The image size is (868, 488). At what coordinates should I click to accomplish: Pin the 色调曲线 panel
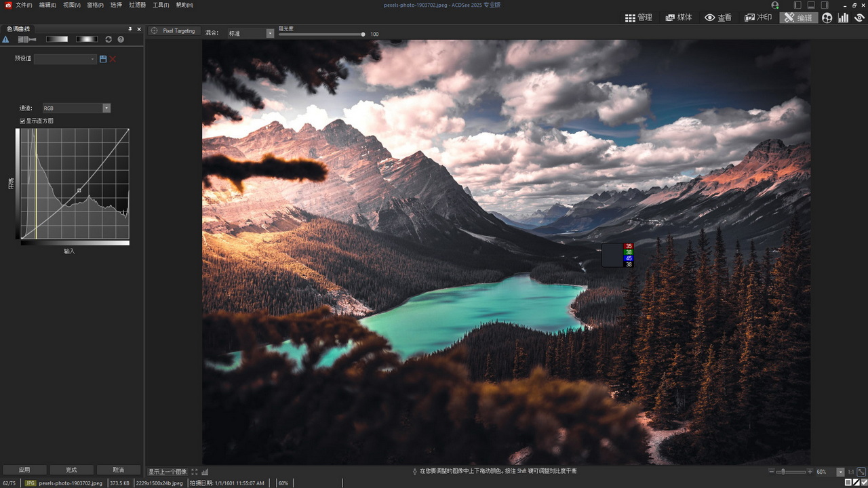[130, 29]
